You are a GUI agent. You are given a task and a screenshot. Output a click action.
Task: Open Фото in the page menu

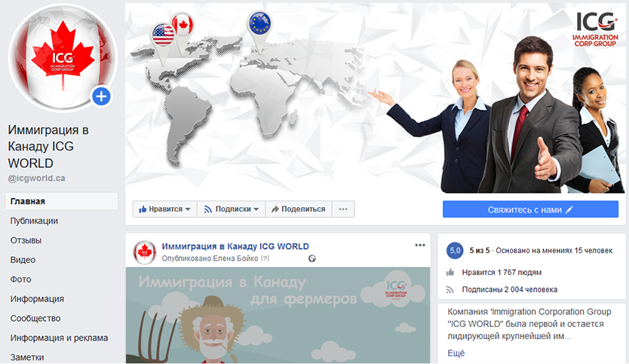(x=20, y=279)
